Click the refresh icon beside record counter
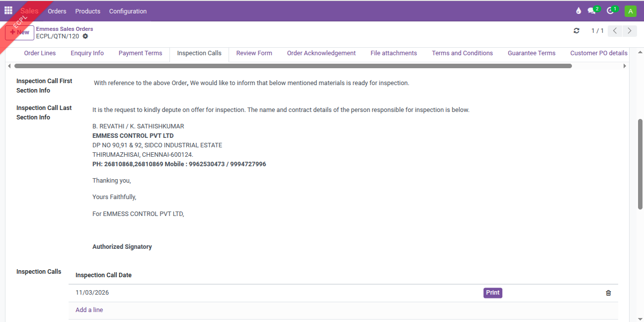 [576, 31]
